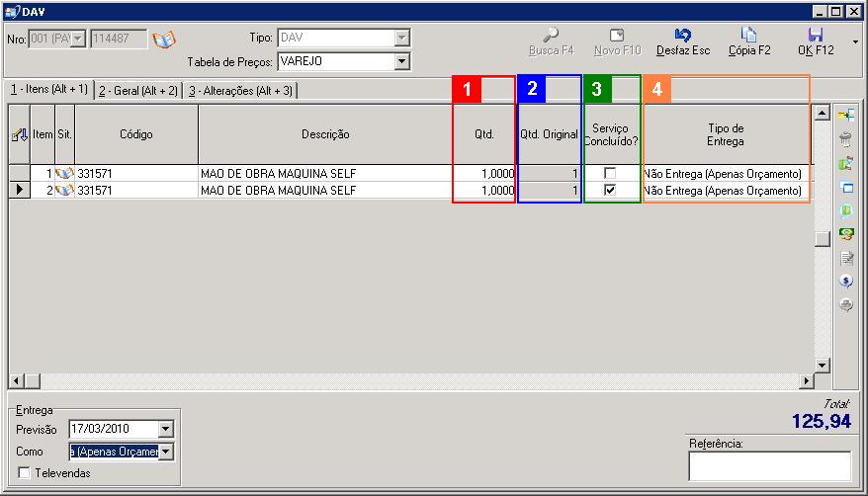The image size is (868, 496).
Task: Click the overlapping windows icon in side toolbar
Action: click(x=846, y=187)
